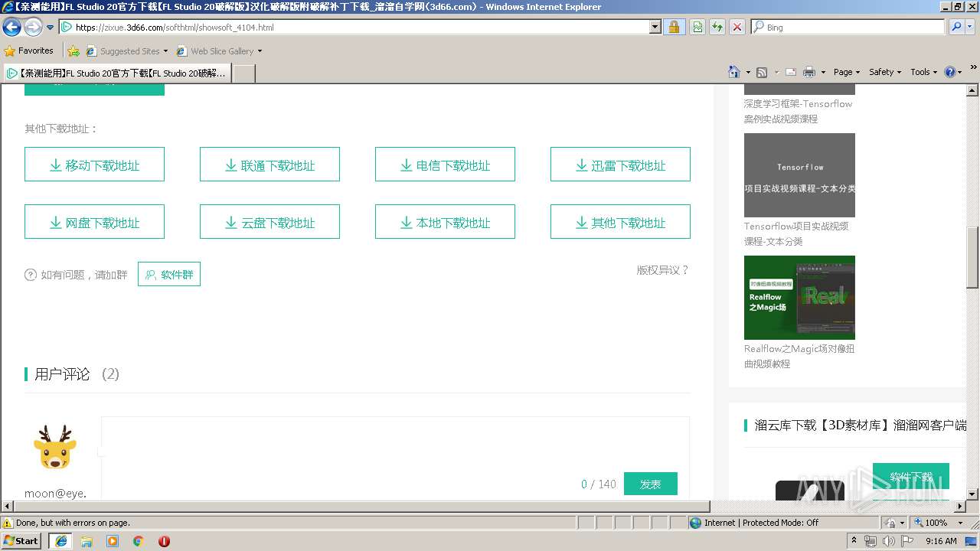Image resolution: width=980 pixels, height=551 pixels.
Task: Show hidden tray icons arrow
Action: (854, 541)
